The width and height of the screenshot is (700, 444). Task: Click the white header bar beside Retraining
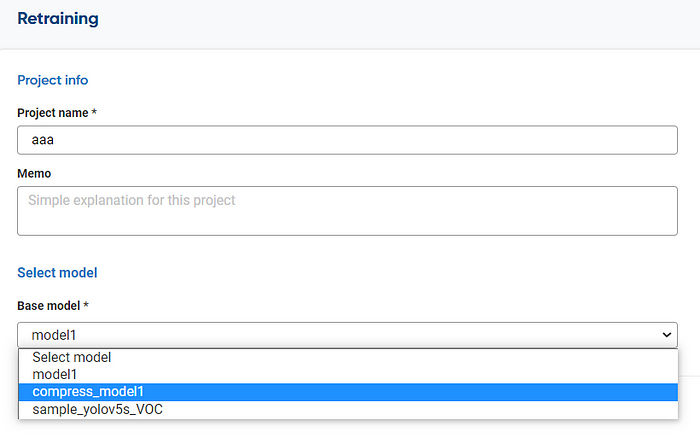400,22
